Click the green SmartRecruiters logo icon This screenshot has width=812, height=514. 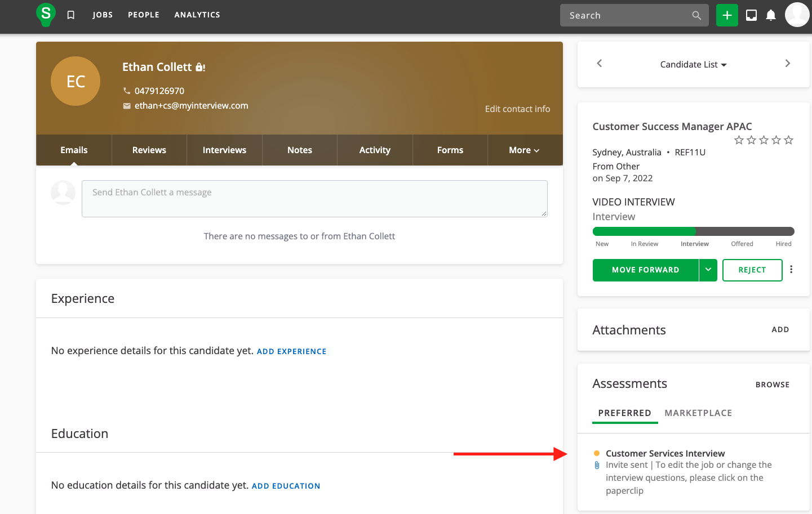click(x=46, y=14)
